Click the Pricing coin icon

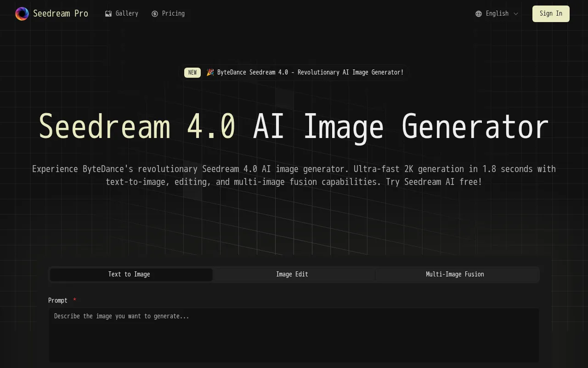coord(155,14)
